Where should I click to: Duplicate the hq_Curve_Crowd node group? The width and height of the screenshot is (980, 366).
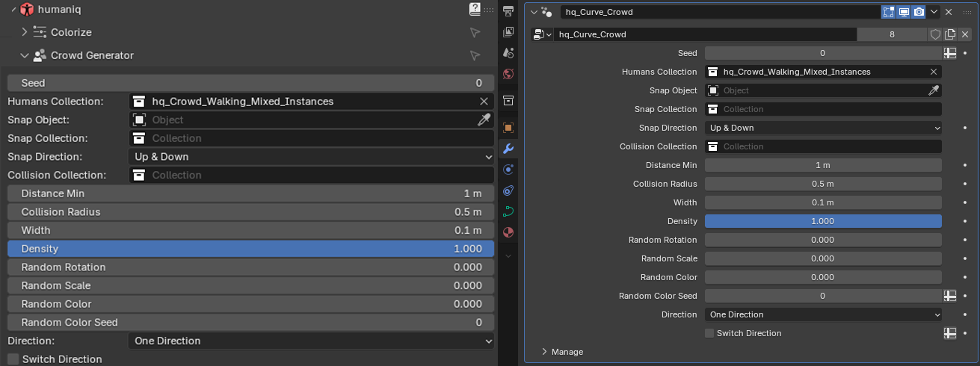click(950, 34)
